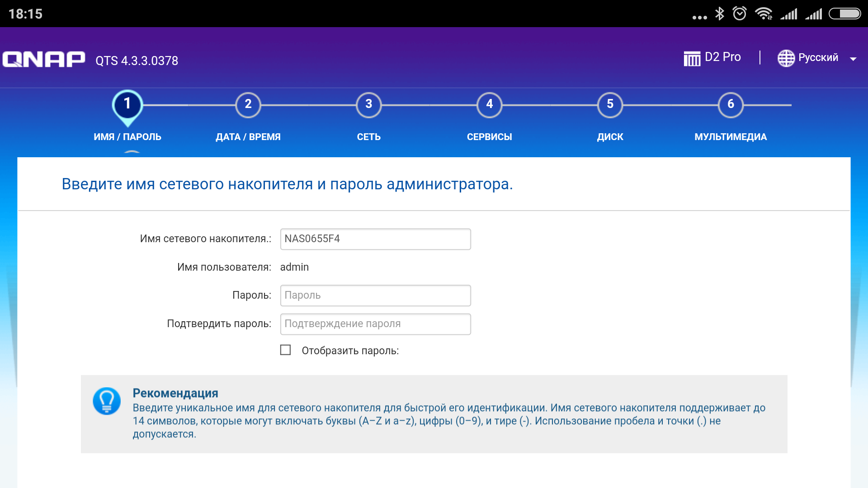The image size is (868, 488).
Task: Open the Русский language selector
Action: point(818,58)
